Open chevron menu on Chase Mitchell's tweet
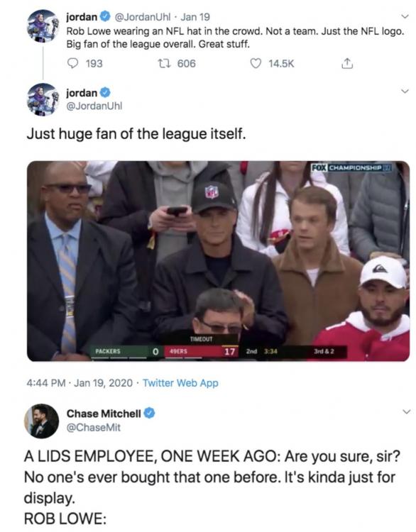 (406, 411)
